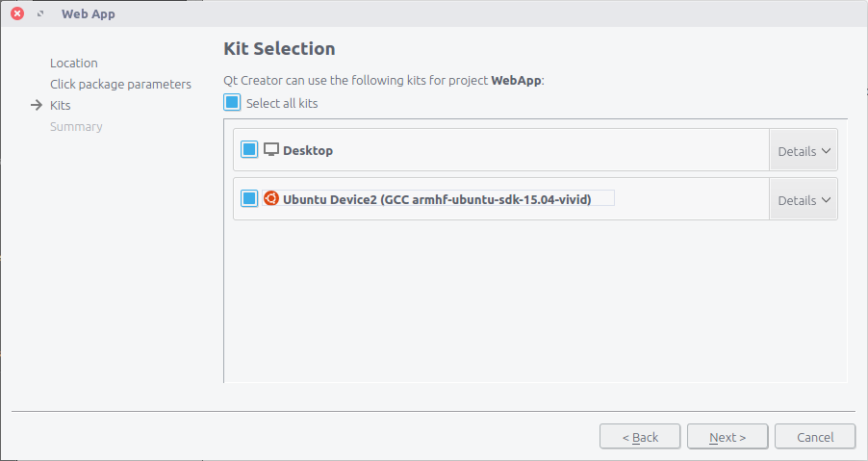Screen dimensions: 868x461
Task: Select the Kits step in sidebar
Action: (x=61, y=105)
